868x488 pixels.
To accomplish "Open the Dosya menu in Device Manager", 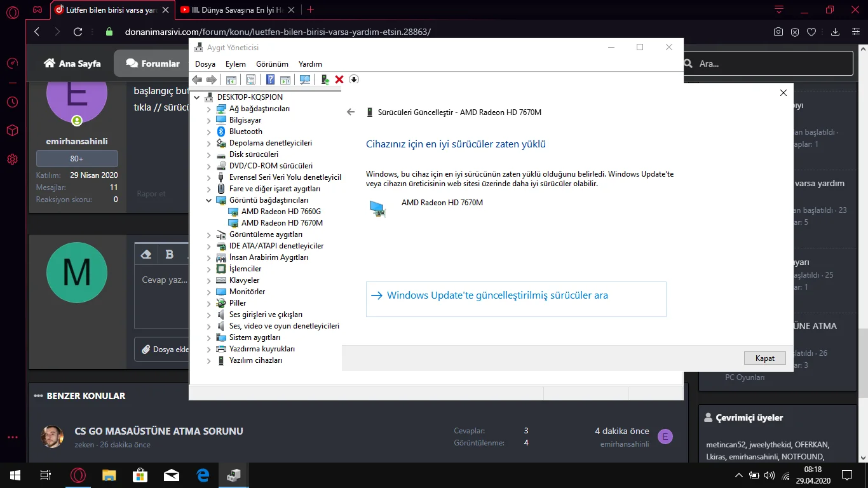I will [x=205, y=64].
